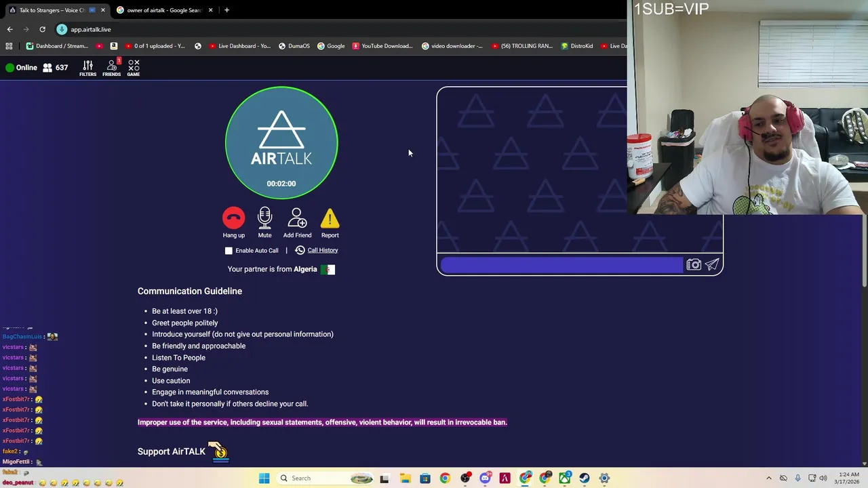Open the GAME icon in AirTalk header

[x=134, y=68]
